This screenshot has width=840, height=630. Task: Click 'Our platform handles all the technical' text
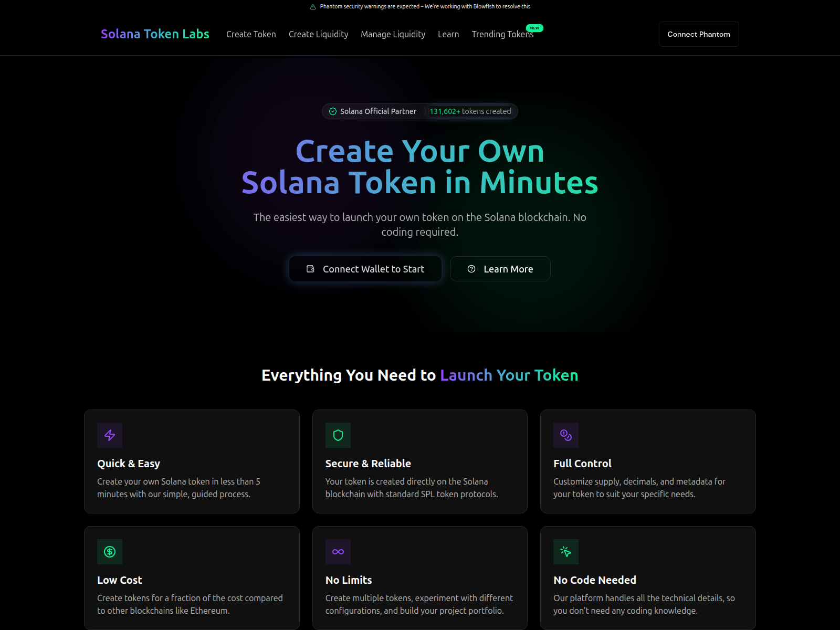click(644, 604)
